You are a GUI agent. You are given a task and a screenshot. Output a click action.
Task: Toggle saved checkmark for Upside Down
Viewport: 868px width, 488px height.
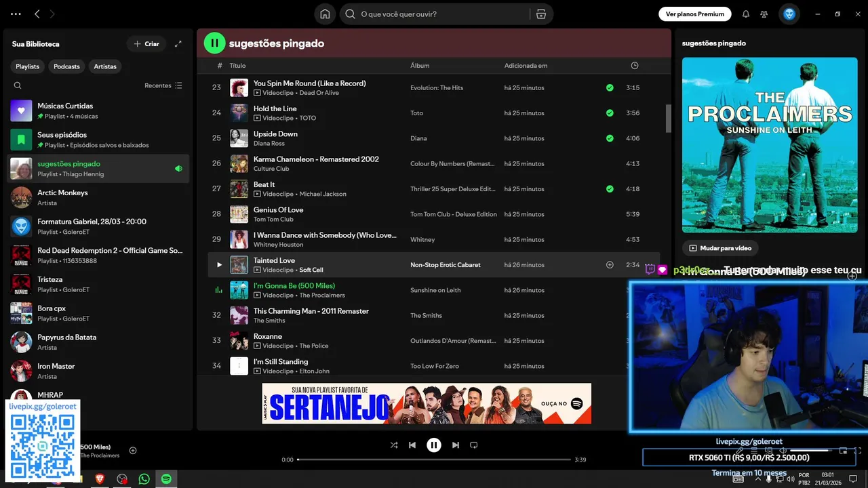(x=610, y=138)
